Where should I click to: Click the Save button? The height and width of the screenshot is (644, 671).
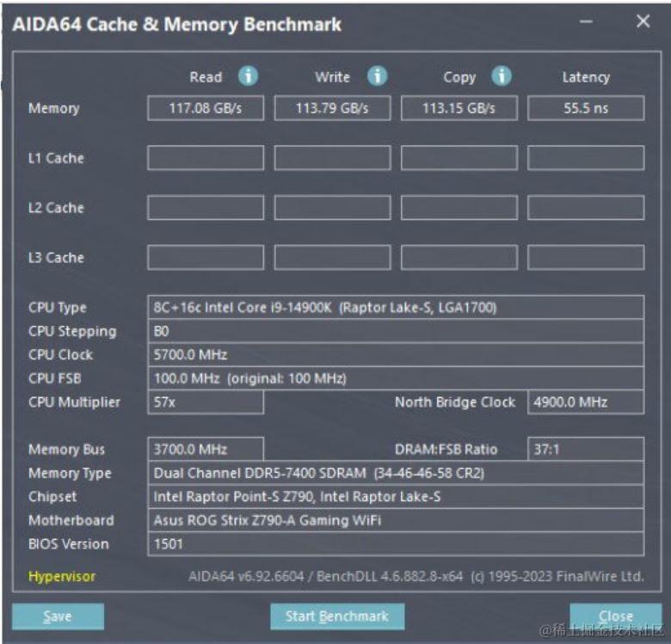tap(58, 616)
